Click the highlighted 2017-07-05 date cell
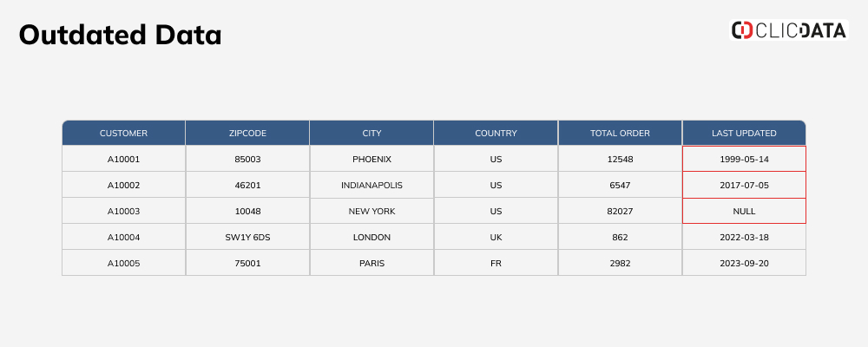868x347 pixels. pyautogui.click(x=744, y=185)
